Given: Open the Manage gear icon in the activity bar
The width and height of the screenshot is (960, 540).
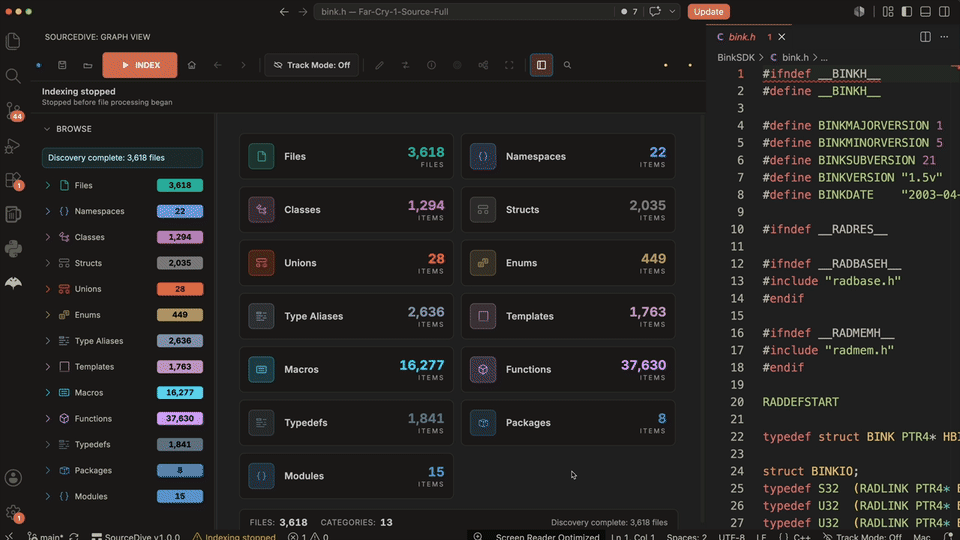Looking at the screenshot, I should (13, 513).
